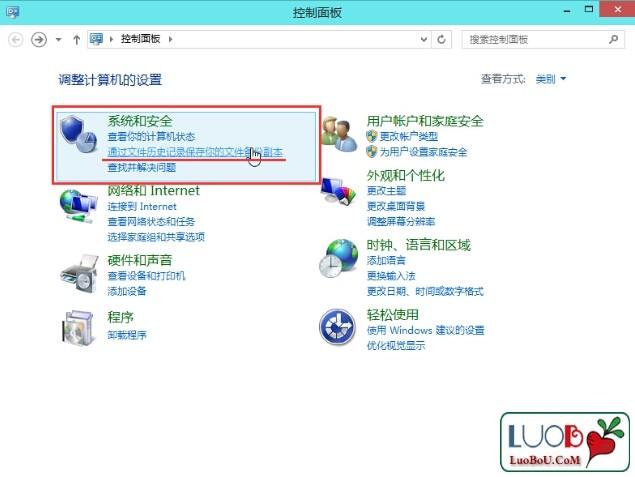Open the Programs disc box icon
The height and width of the screenshot is (477, 635).
pyautogui.click(x=78, y=328)
